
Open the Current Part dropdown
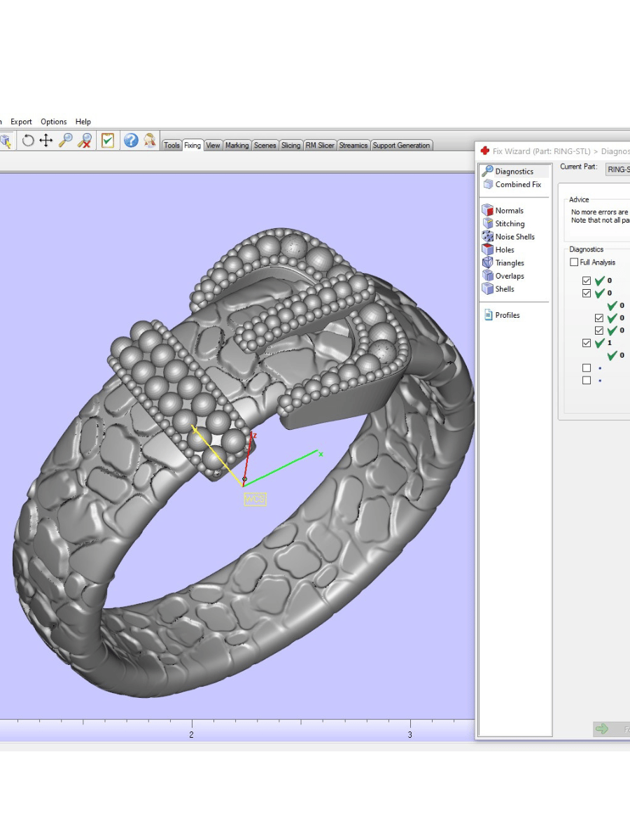coord(617,169)
